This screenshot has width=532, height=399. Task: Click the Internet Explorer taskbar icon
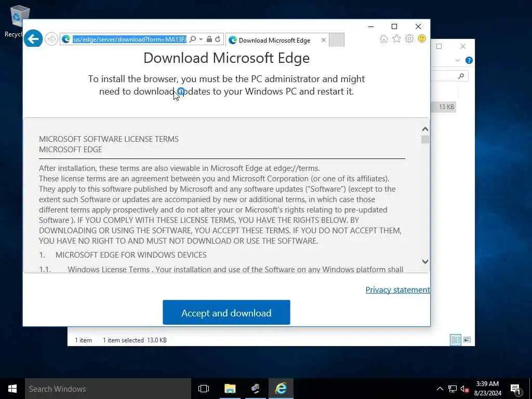coord(281,389)
